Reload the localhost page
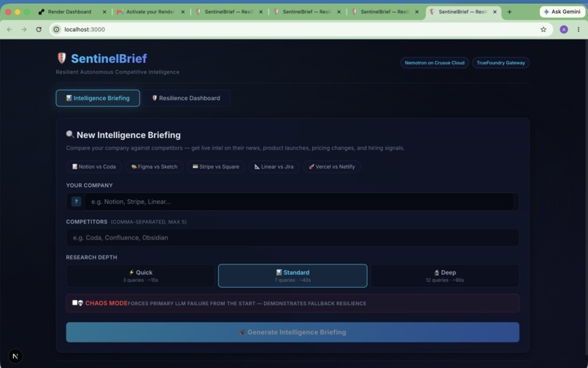 [x=39, y=29]
